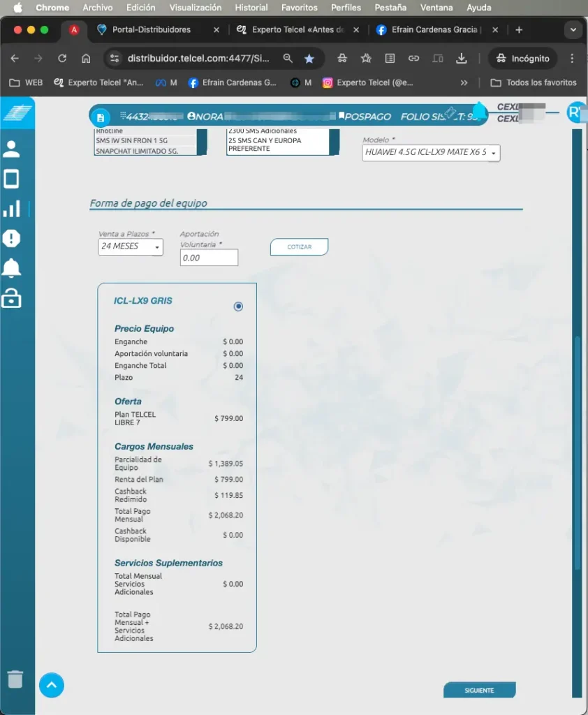Click the ICL-LX9 GRIS card title
Screen dimensions: 588x715
pyautogui.click(x=143, y=300)
